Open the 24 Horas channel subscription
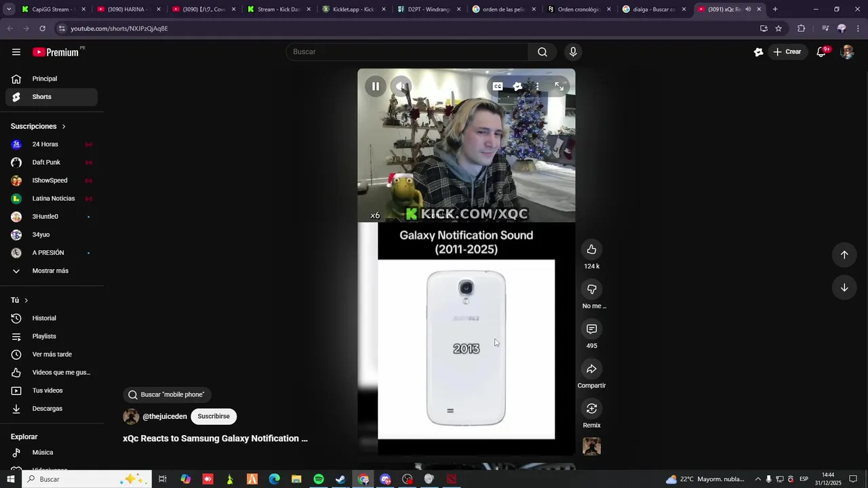The height and width of the screenshot is (488, 868). [52, 144]
